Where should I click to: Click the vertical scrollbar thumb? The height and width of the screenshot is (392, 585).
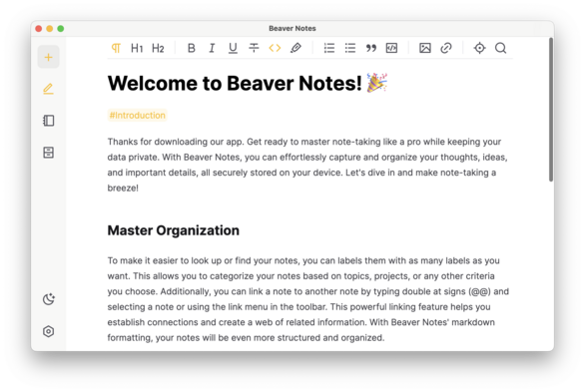pos(551,110)
